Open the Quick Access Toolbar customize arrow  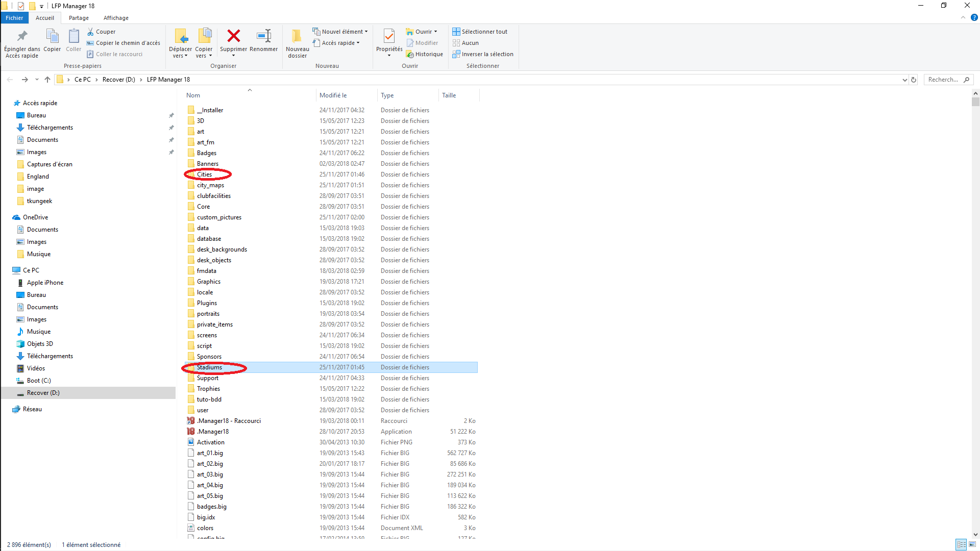(x=41, y=6)
